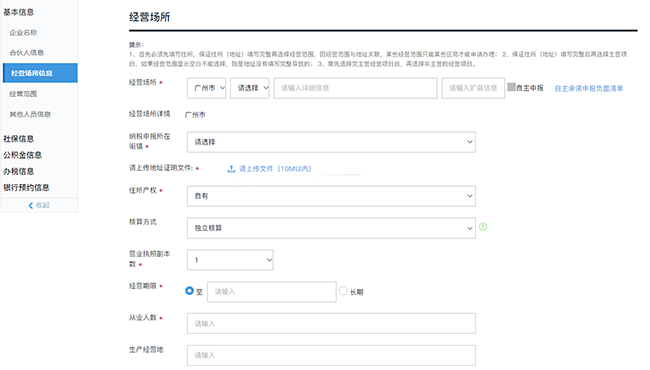Go to 经营范围 in the sidebar

click(x=23, y=94)
